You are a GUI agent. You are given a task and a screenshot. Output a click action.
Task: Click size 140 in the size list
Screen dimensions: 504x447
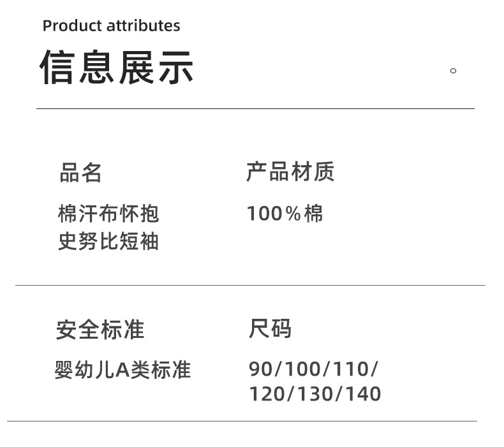(364, 394)
